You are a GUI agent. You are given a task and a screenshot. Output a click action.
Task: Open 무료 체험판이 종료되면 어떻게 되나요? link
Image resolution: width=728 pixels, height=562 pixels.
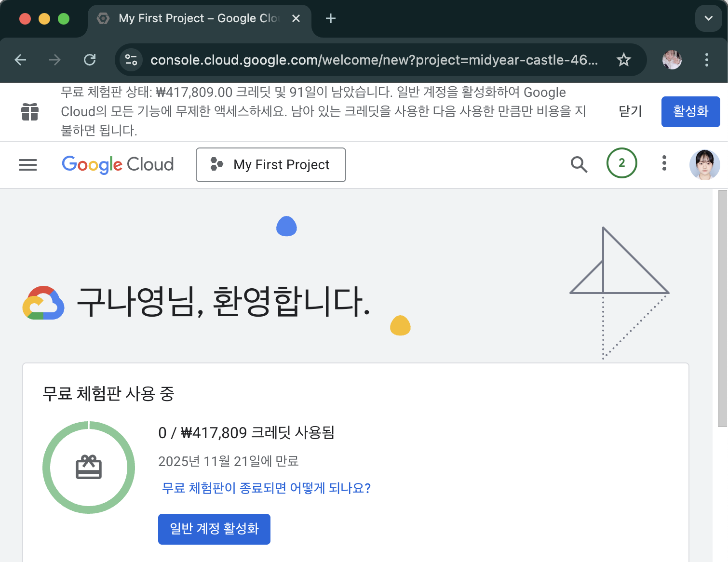(x=266, y=488)
